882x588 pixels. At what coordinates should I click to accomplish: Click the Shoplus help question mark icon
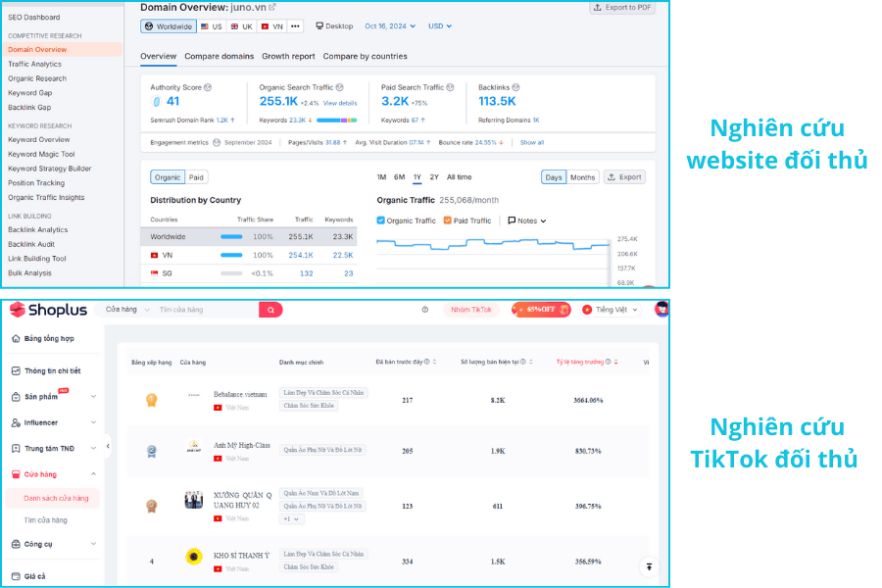425,310
